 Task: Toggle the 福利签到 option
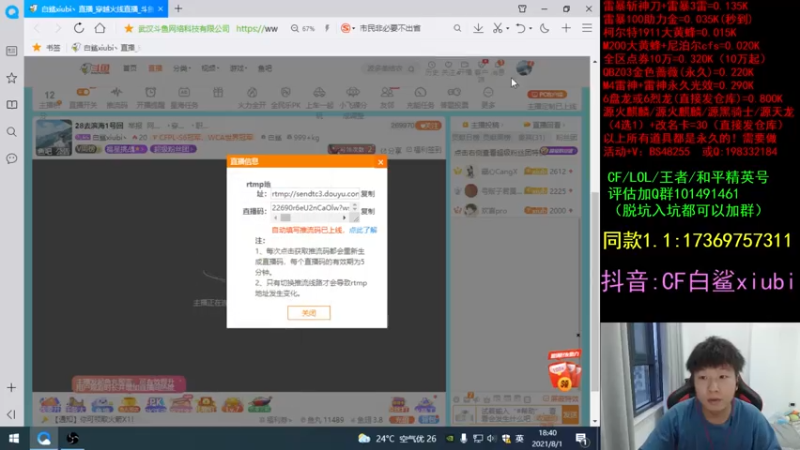click(423, 149)
